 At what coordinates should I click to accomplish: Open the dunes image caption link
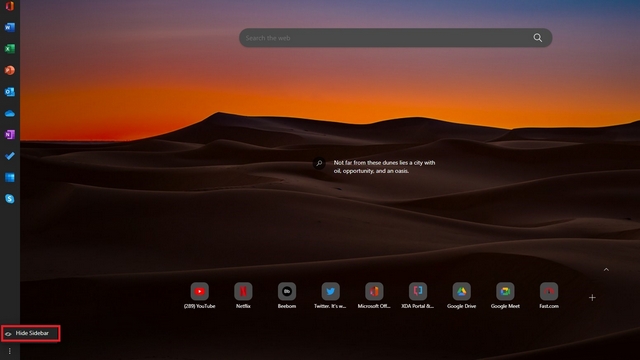click(384, 167)
